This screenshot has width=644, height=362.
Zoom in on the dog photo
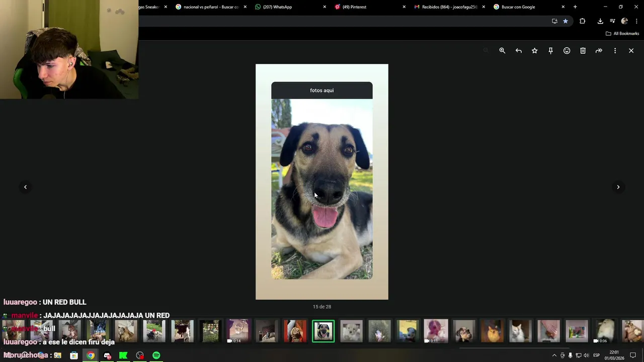502,51
